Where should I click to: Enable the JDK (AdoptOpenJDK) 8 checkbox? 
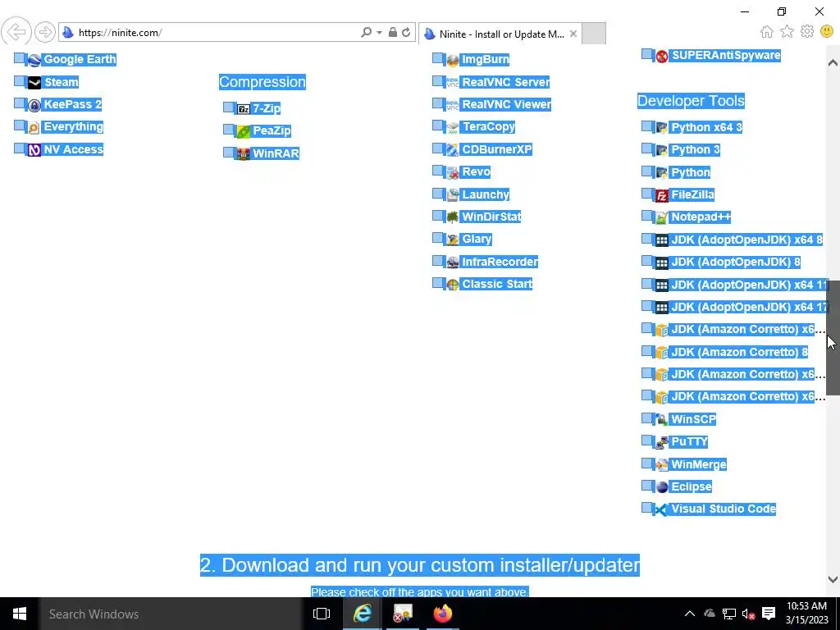[646, 262]
